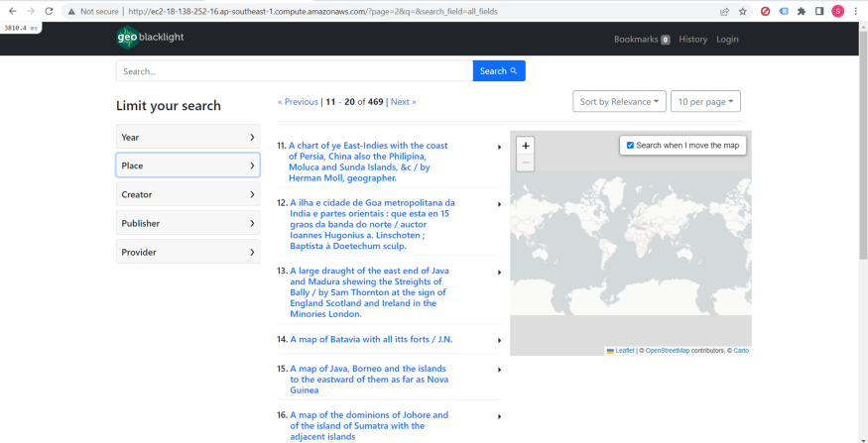Image resolution: width=868 pixels, height=443 pixels.
Task: Go to Next results page link
Action: point(404,102)
